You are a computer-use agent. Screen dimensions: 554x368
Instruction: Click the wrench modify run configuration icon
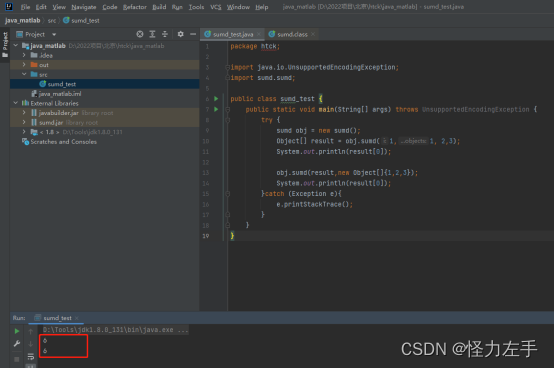point(17,344)
